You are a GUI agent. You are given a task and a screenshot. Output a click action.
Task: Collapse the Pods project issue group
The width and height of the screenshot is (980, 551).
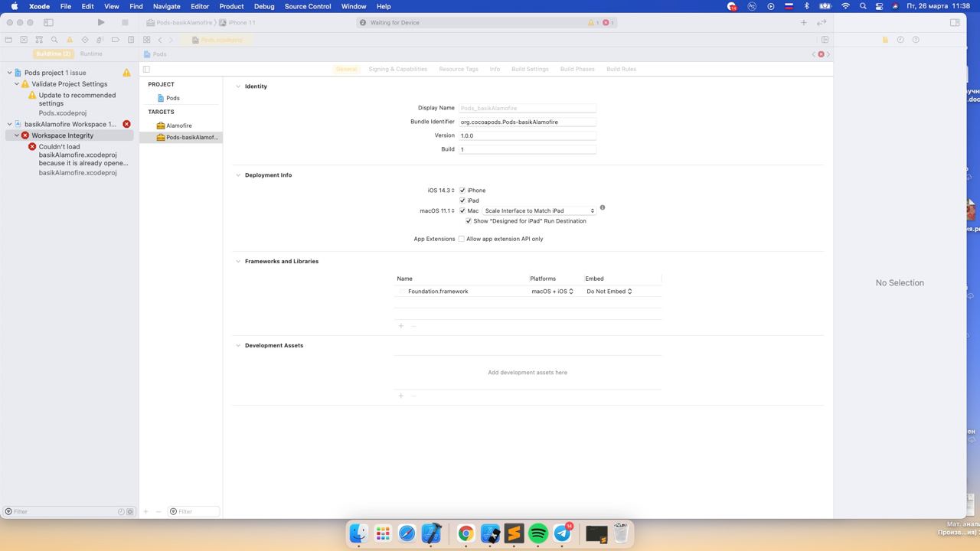(x=9, y=73)
